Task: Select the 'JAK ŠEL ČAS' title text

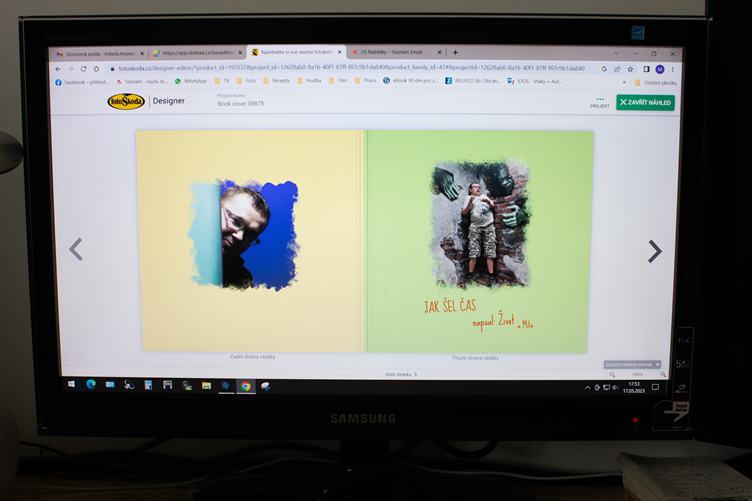Action: pos(450,306)
